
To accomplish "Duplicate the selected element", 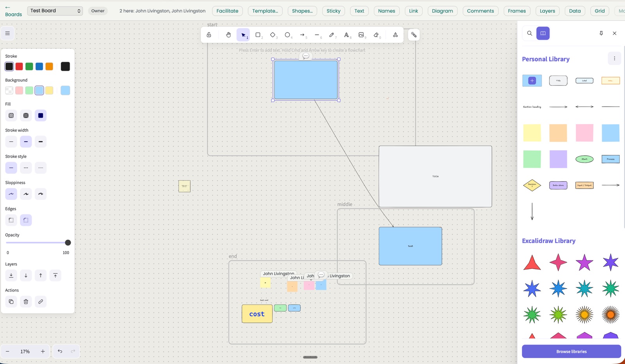I will (11, 302).
